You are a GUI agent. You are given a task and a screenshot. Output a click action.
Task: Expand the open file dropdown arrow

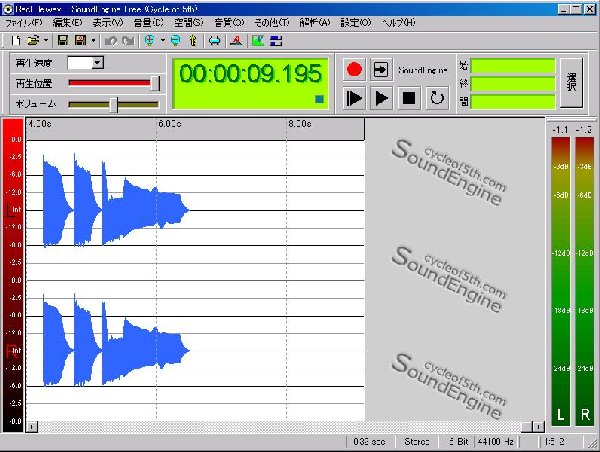(x=45, y=40)
